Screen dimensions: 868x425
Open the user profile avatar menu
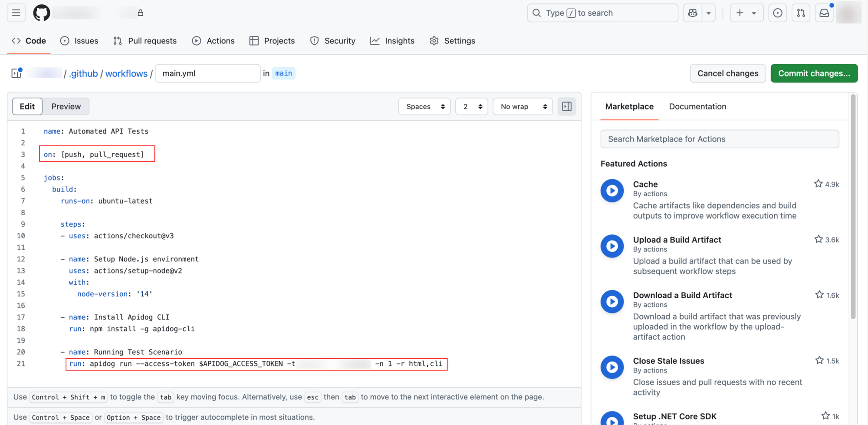pos(848,13)
